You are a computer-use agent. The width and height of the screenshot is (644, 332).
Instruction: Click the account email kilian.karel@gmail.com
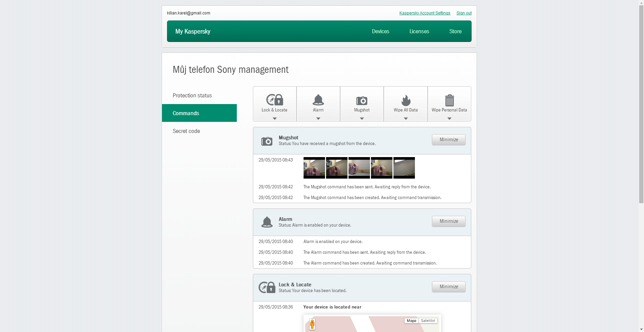tap(189, 13)
